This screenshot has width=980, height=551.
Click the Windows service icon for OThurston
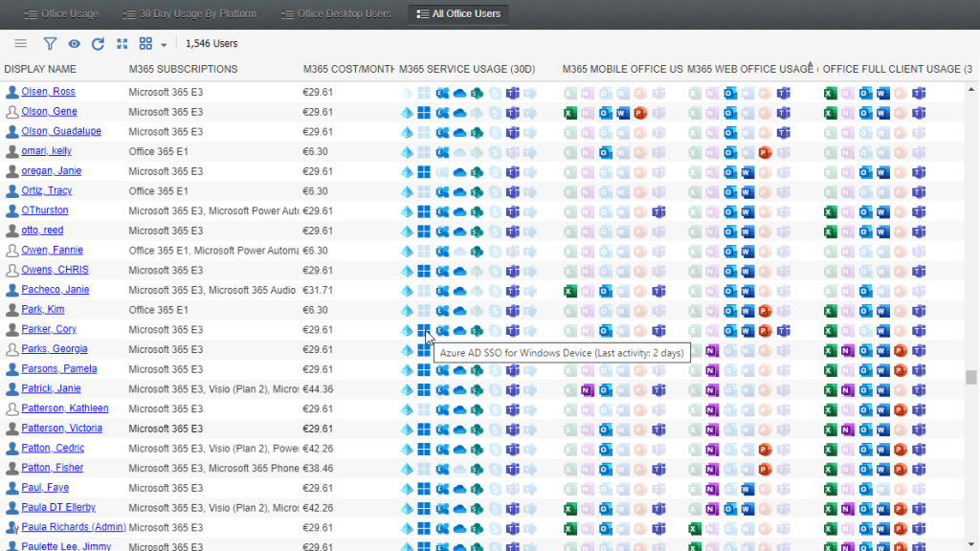424,212
